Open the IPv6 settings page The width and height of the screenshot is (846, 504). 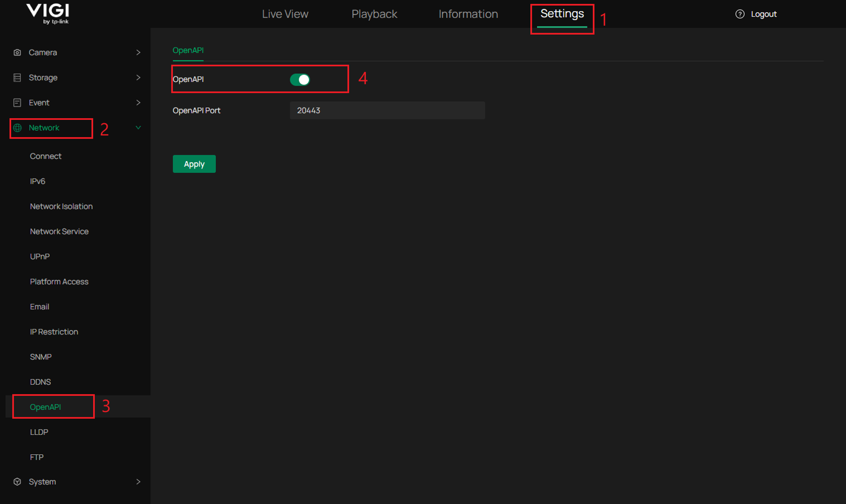click(37, 181)
